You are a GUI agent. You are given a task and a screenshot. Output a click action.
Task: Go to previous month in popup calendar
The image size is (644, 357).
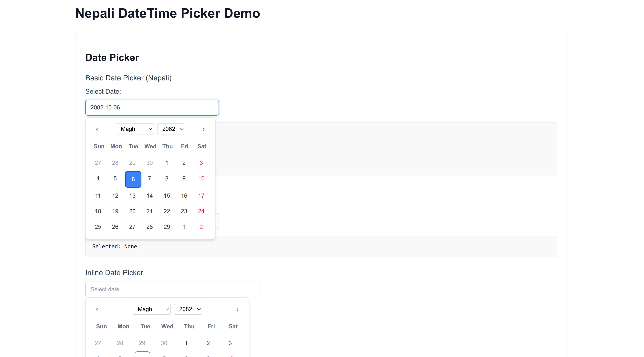click(97, 129)
